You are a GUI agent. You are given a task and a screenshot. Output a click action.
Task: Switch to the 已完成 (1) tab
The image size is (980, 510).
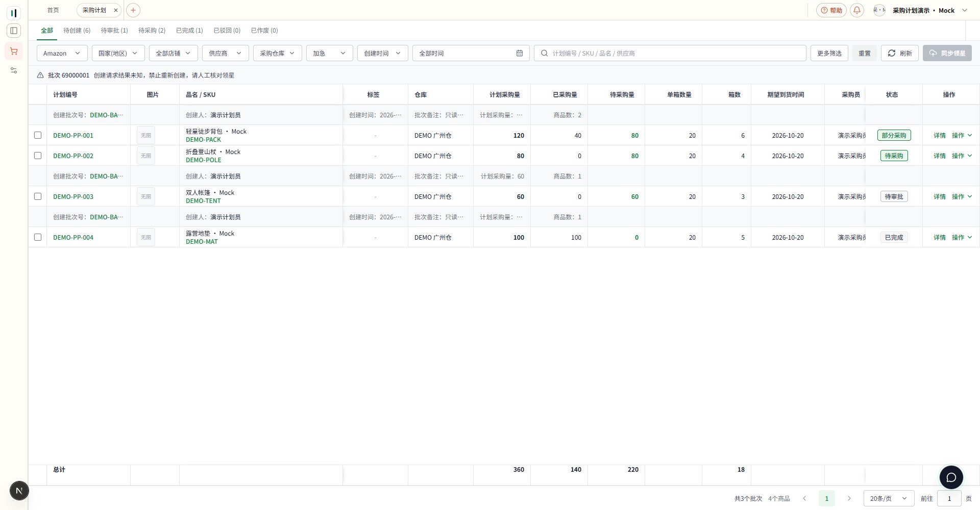click(x=189, y=31)
